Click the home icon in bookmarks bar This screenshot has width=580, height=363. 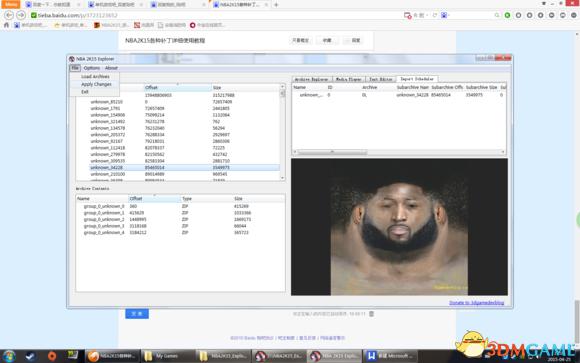[6, 25]
